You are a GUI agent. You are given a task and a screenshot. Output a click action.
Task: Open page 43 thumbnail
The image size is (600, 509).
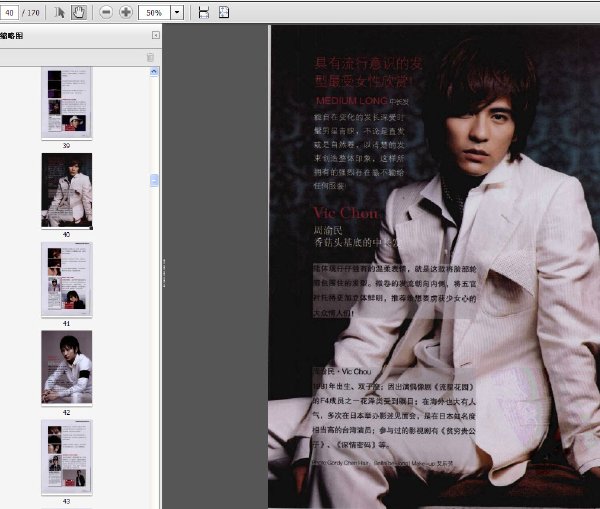pos(67,457)
